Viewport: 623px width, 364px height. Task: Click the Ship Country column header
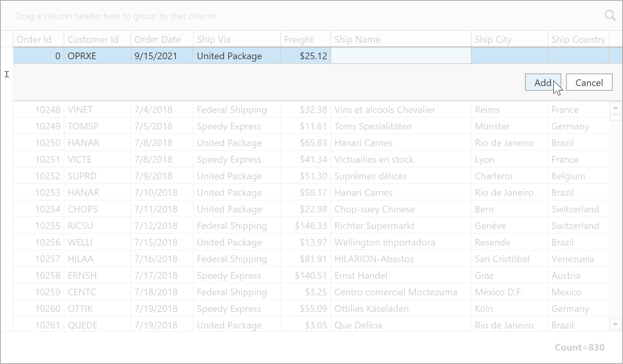578,39
